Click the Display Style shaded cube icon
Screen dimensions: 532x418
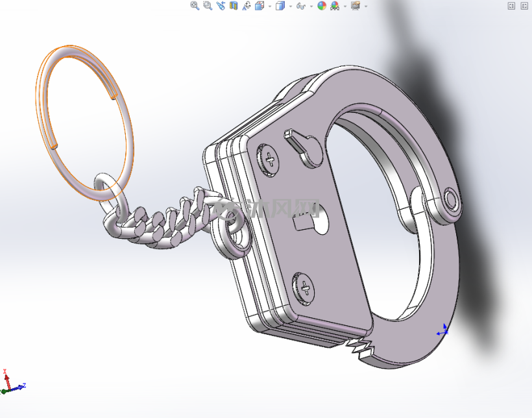tap(280, 6)
